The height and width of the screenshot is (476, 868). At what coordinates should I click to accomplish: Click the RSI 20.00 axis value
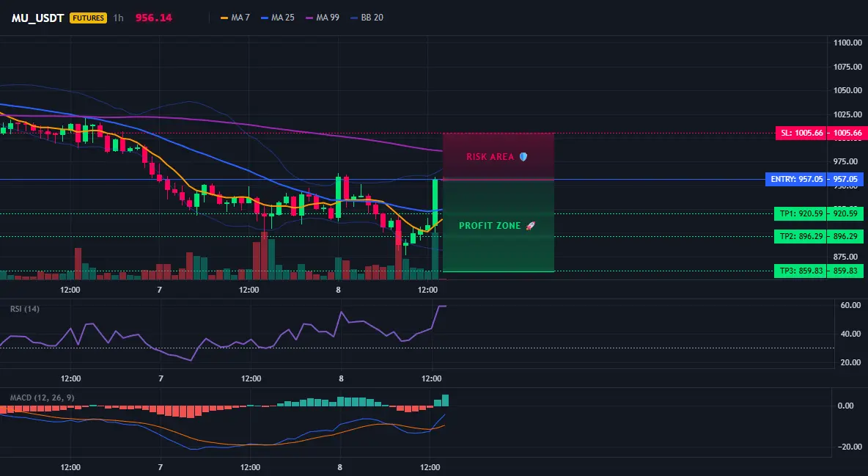(850, 362)
